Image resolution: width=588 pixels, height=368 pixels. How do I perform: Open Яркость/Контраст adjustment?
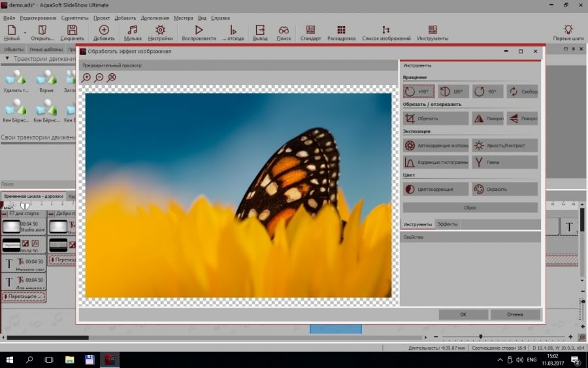pos(504,145)
